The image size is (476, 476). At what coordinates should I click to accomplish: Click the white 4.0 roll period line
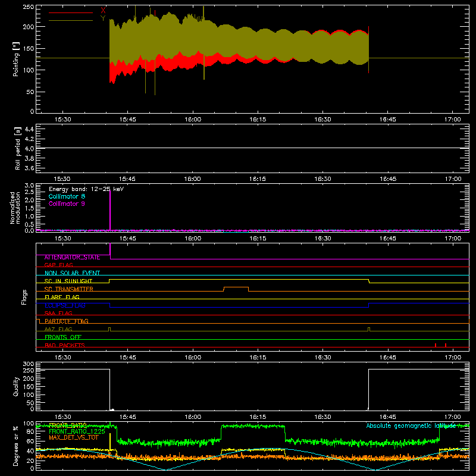coord(252,148)
